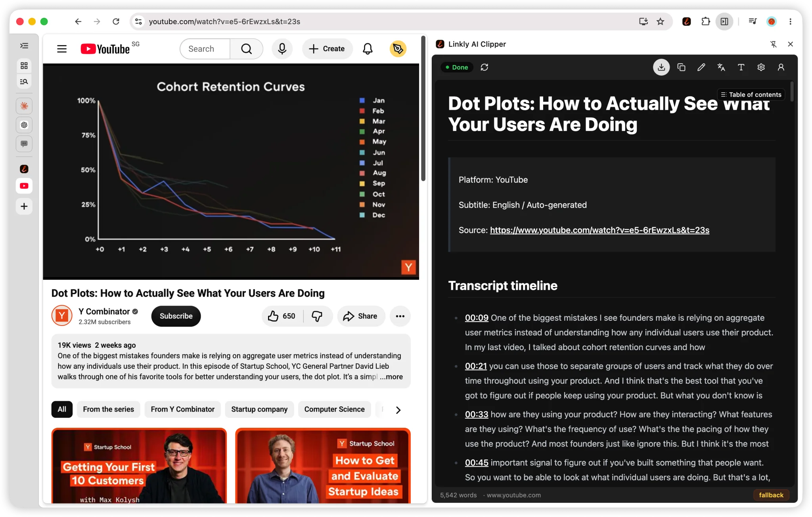Refresh the clipped content in Linkly

point(484,67)
